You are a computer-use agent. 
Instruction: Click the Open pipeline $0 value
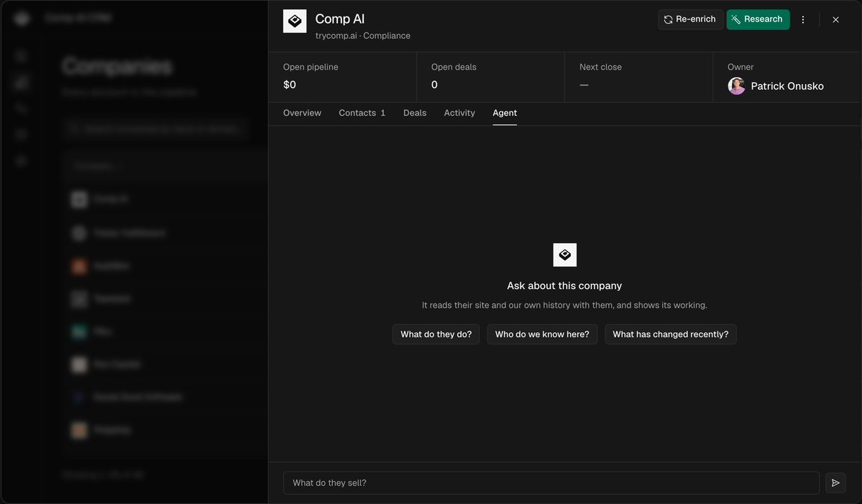[x=290, y=85]
